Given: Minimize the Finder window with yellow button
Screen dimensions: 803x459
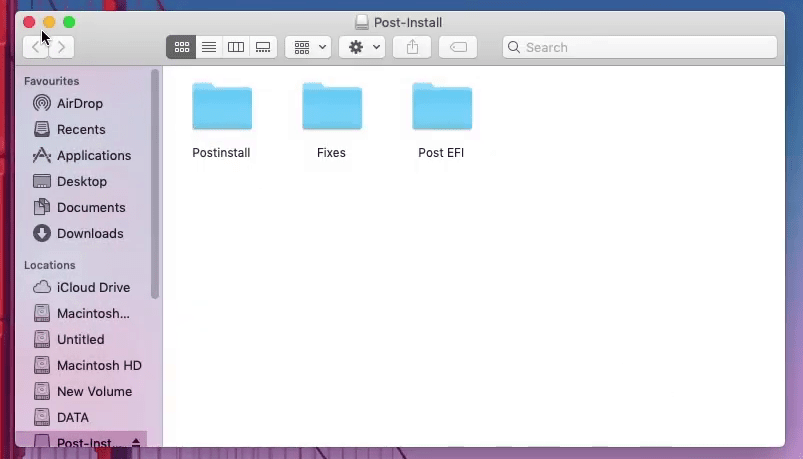Looking at the screenshot, I should pos(49,22).
